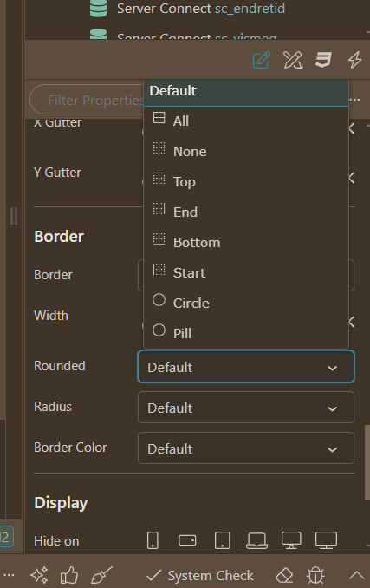Open the Border Color dropdown
The height and width of the screenshot is (588, 370).
coord(246,448)
